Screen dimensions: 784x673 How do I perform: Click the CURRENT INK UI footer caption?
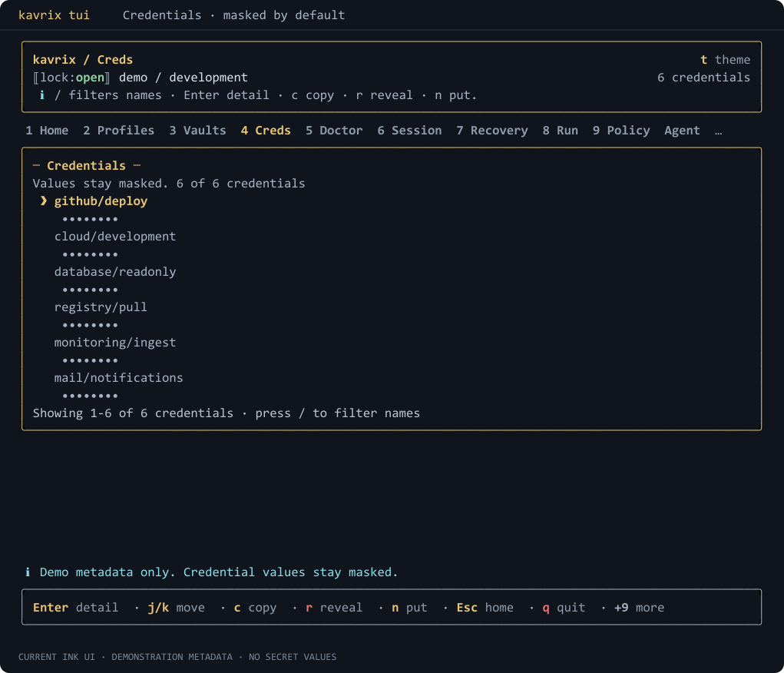(x=177, y=657)
